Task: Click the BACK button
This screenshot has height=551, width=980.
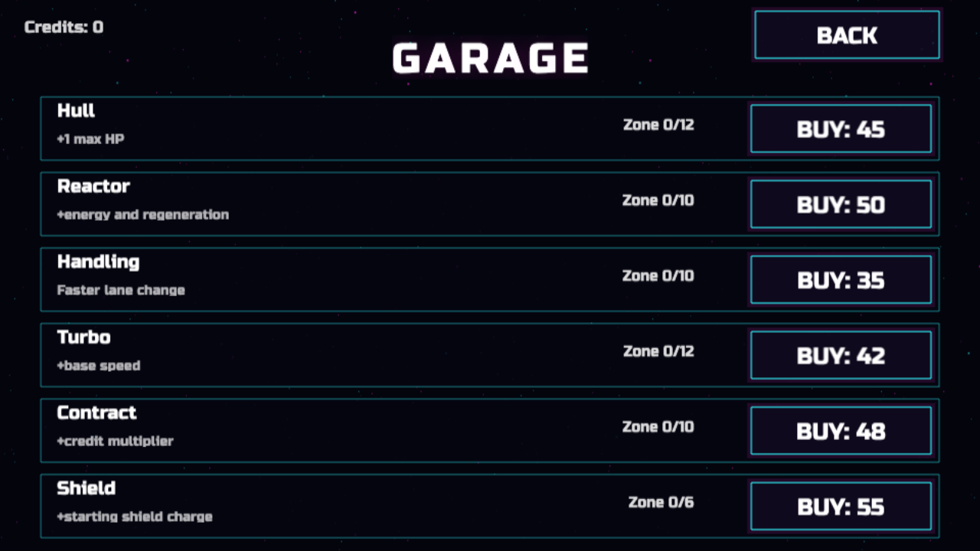Action: pyautogui.click(x=847, y=35)
